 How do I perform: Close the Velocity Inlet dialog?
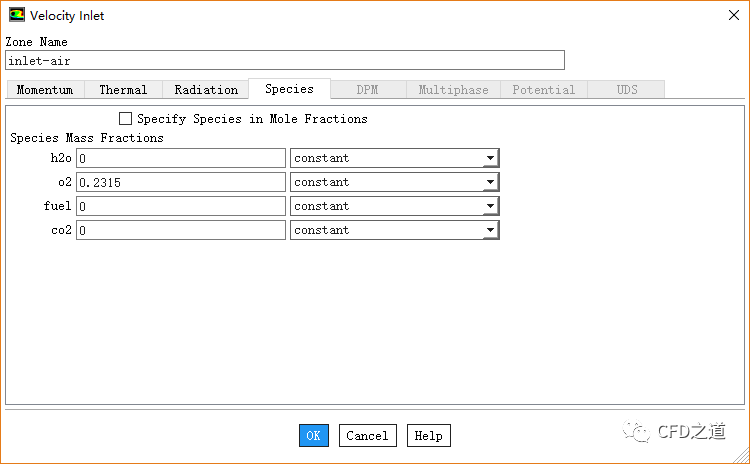tap(734, 15)
